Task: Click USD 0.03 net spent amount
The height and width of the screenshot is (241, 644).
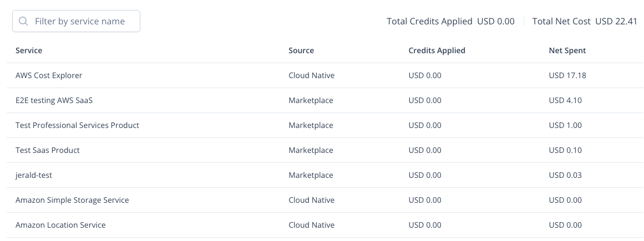Action: click(565, 175)
